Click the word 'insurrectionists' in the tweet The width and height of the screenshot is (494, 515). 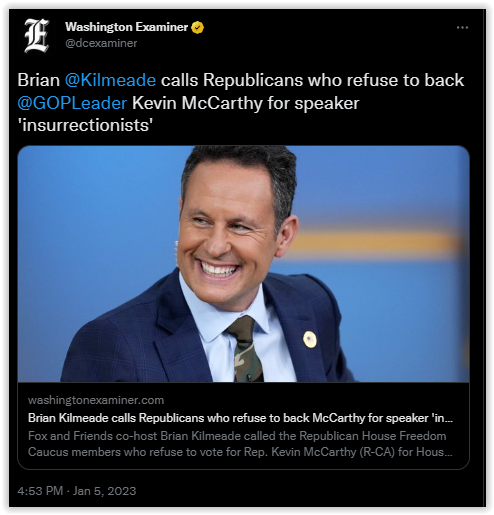pyautogui.click(x=85, y=125)
